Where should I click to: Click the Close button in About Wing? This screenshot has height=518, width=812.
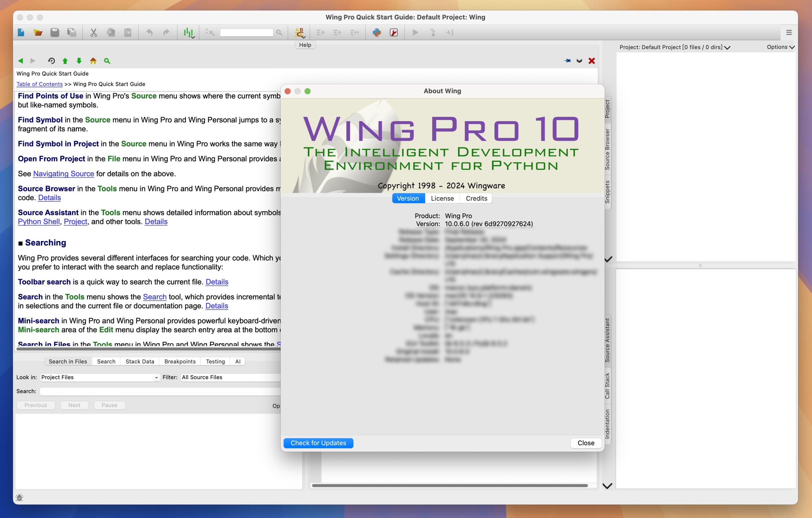click(586, 443)
